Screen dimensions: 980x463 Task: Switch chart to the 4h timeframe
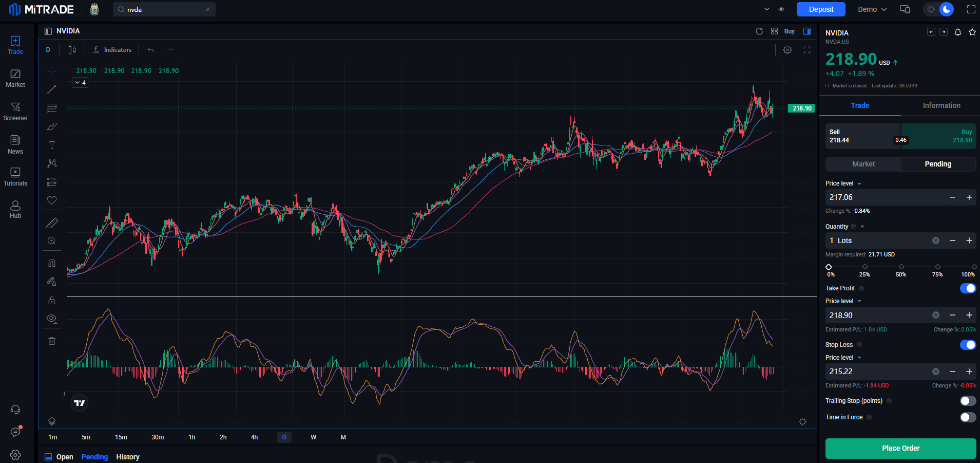coord(255,437)
